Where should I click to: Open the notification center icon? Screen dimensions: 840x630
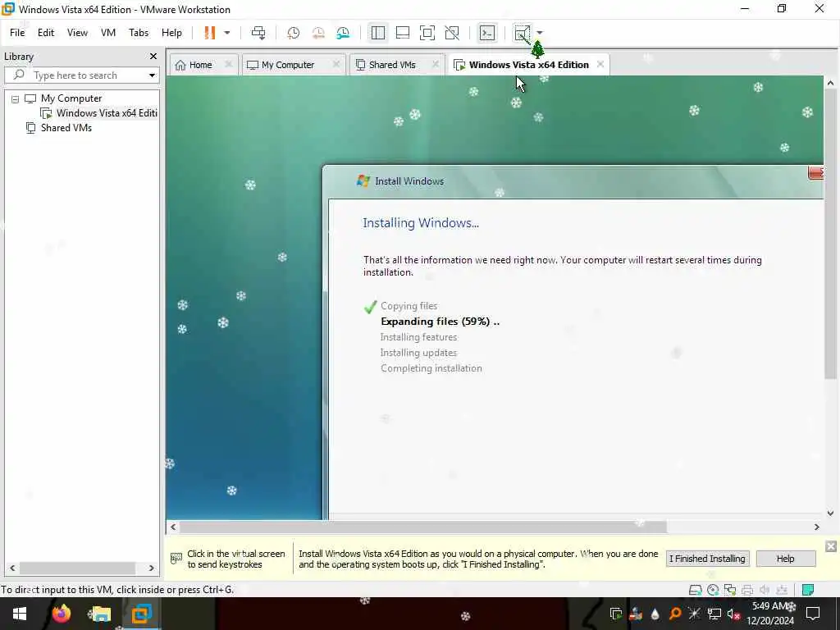pyautogui.click(x=813, y=614)
